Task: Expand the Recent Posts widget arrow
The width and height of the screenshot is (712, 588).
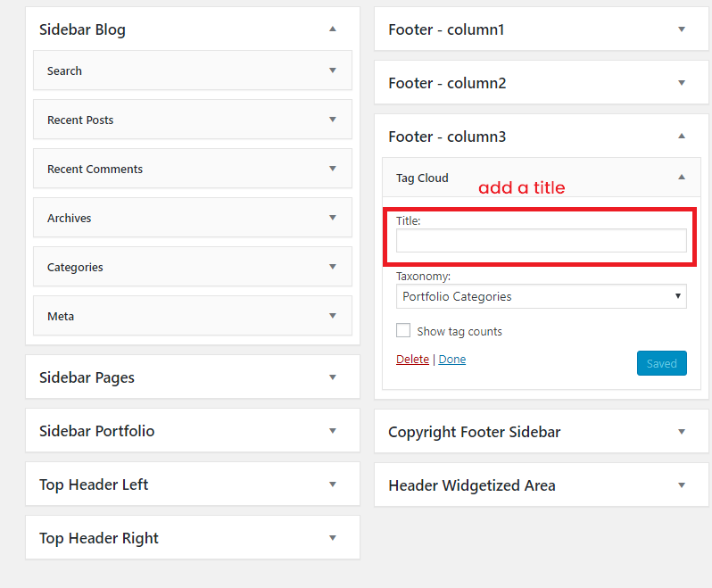Action: tap(333, 120)
